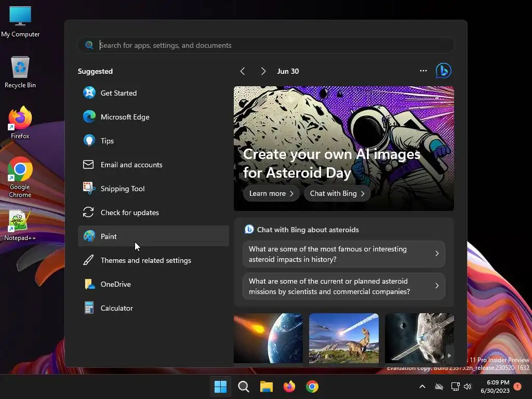Click Chat with Bing about asteroids heading

(308, 230)
